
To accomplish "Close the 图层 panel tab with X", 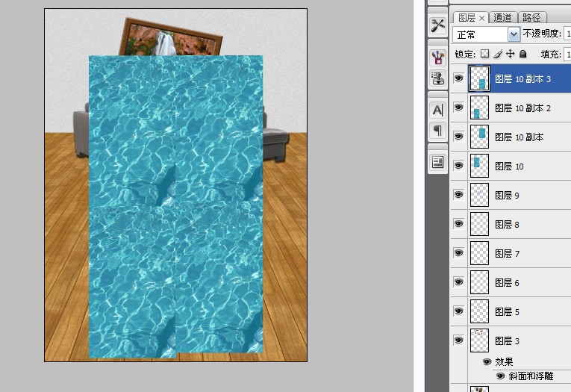I will (481, 18).
